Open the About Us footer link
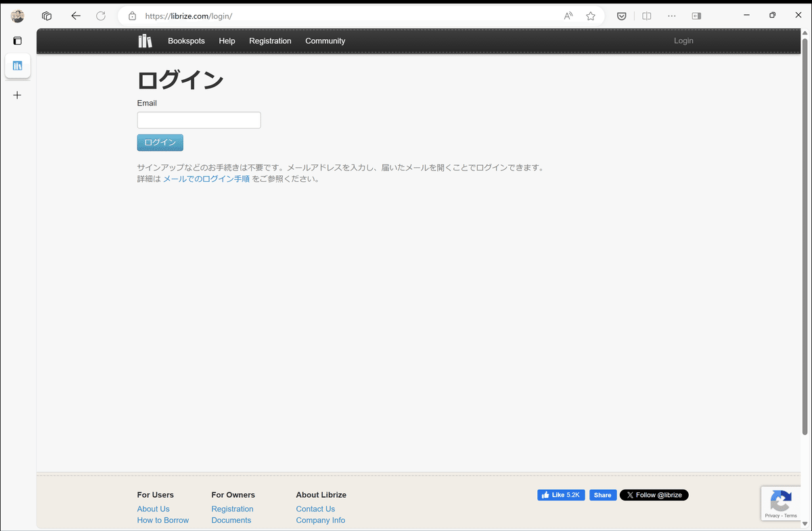Screen dimensions: 812x531 click(x=153, y=509)
